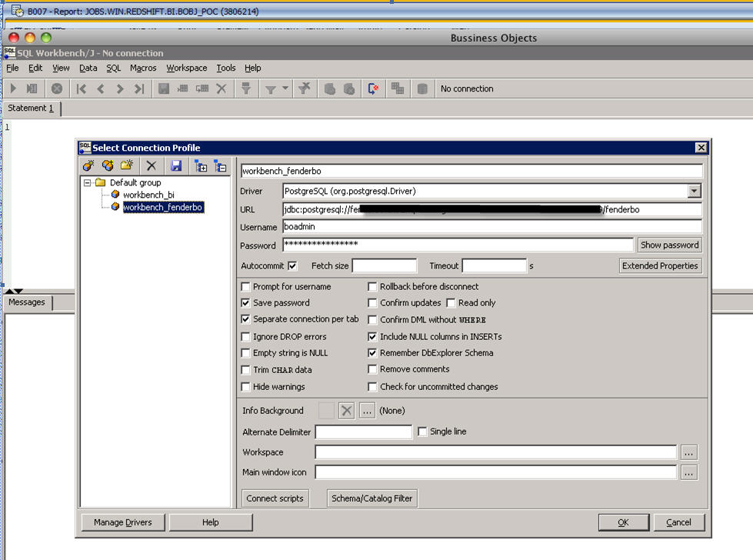Click the commit database icon
Image resolution: width=753 pixels, height=560 pixels.
point(329,88)
